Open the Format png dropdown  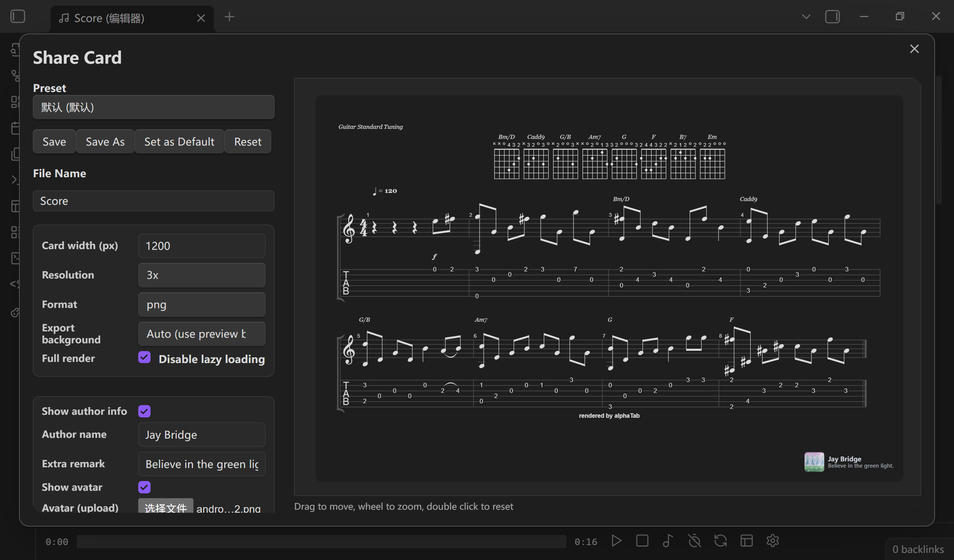[x=202, y=305]
